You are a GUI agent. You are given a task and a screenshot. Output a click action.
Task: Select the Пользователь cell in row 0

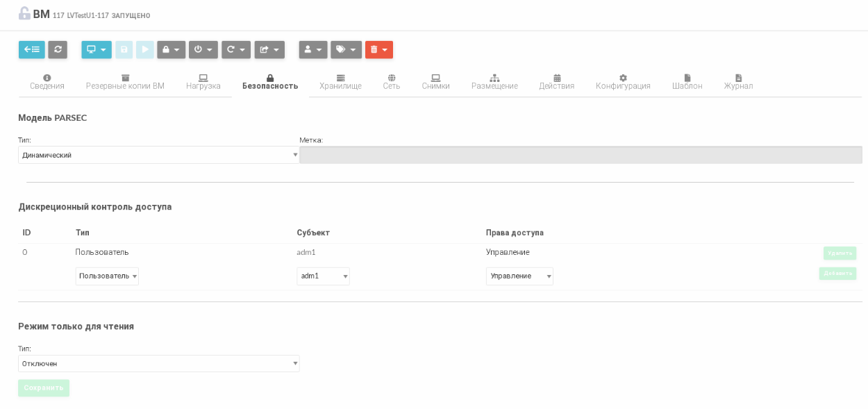tap(102, 252)
